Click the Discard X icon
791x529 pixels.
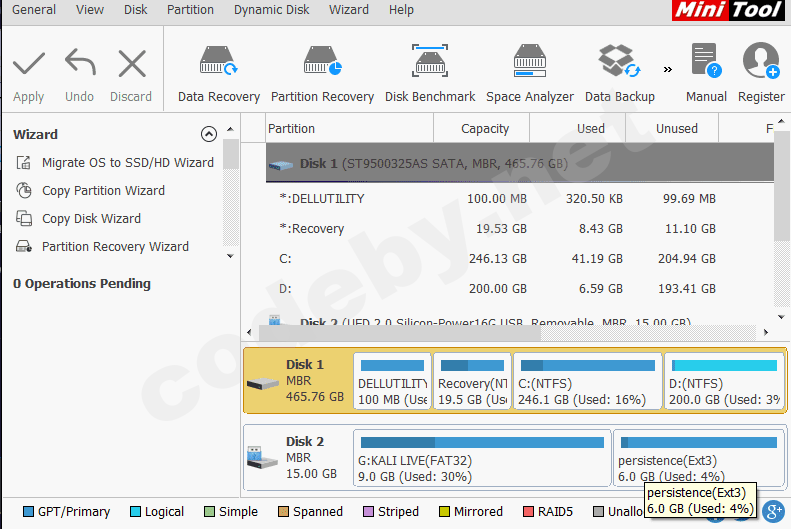pyautogui.click(x=132, y=64)
